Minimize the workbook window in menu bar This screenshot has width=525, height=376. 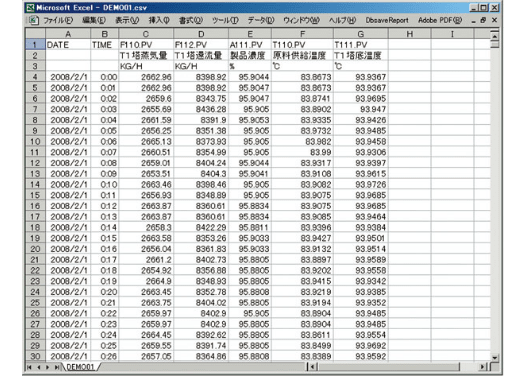[x=473, y=21]
